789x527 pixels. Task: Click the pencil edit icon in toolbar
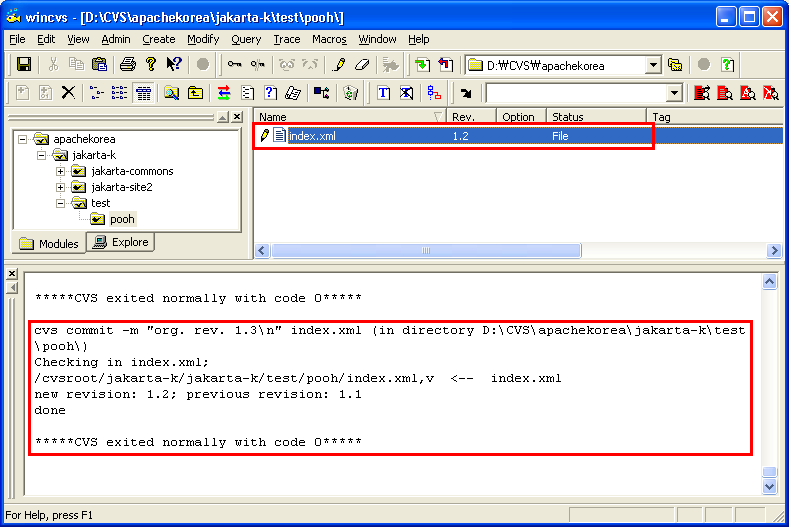pos(339,65)
